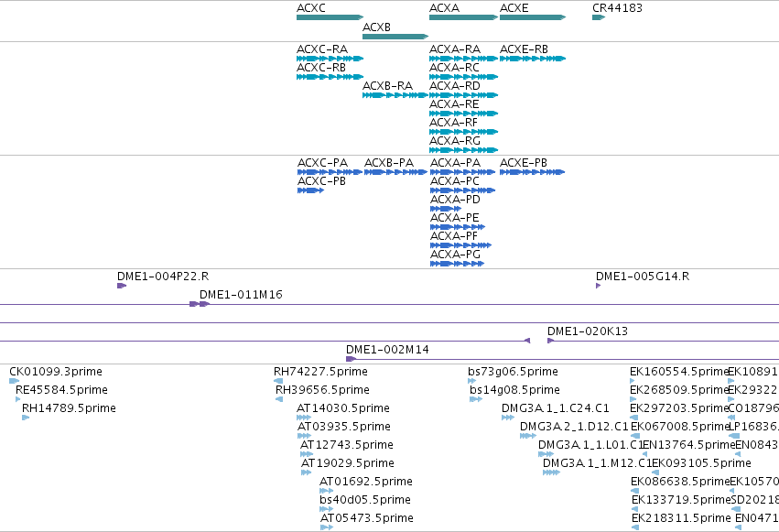Click the ACXA-RF transcript

tap(463, 132)
